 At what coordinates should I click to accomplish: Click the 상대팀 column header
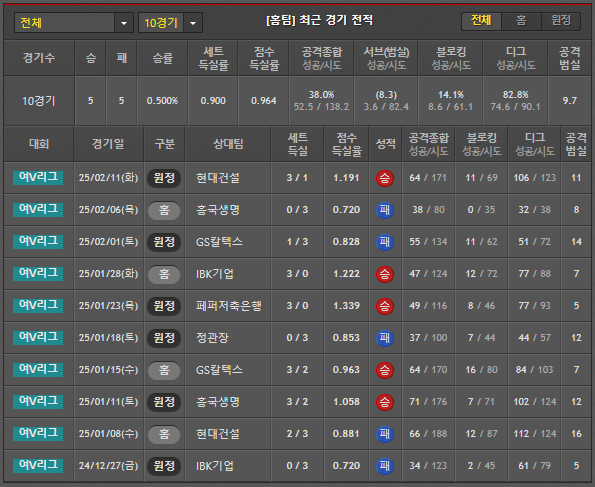click(228, 144)
